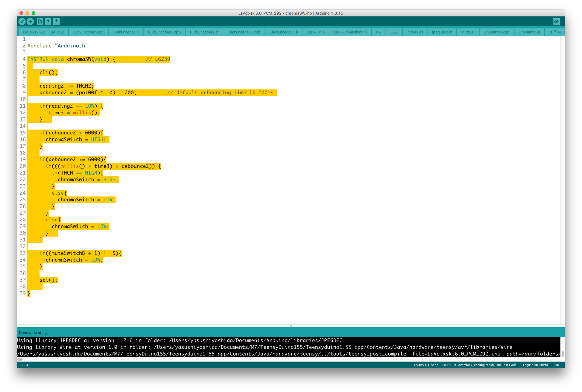
Task: Click 'chromaSwitch = LOW;' on line 25
Action: coord(86,199)
